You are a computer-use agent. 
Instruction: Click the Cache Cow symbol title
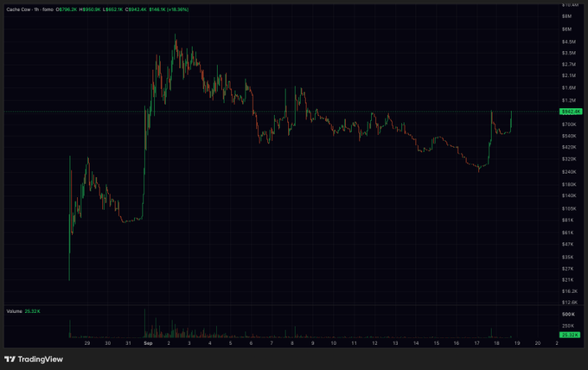pyautogui.click(x=18, y=10)
